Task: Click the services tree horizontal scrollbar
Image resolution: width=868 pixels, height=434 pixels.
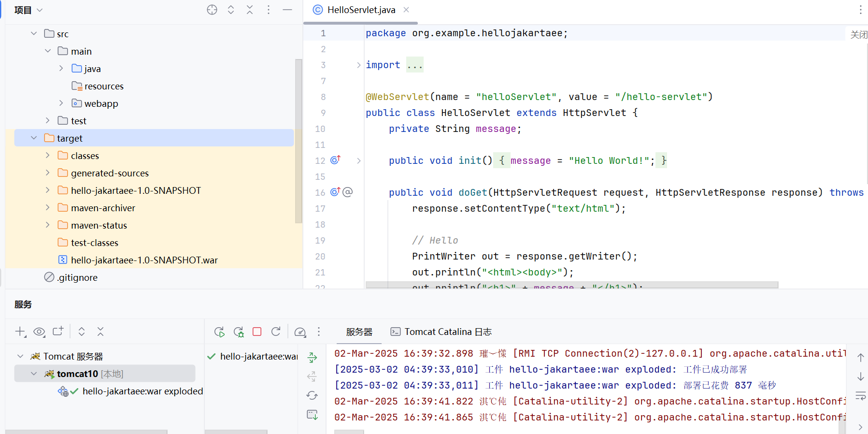Action: pos(86,432)
